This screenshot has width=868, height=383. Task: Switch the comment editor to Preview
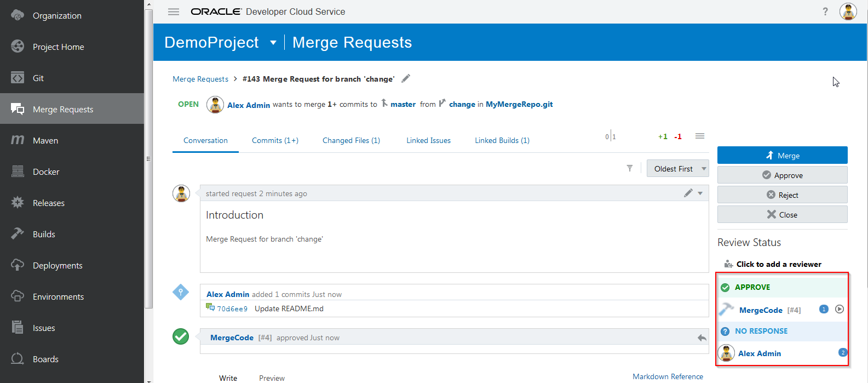272,378
